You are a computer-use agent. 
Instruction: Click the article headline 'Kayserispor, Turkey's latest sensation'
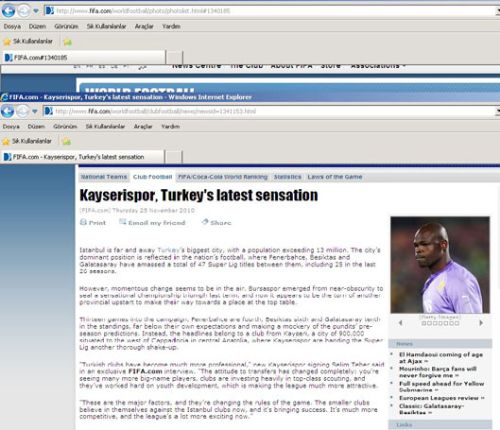(199, 195)
